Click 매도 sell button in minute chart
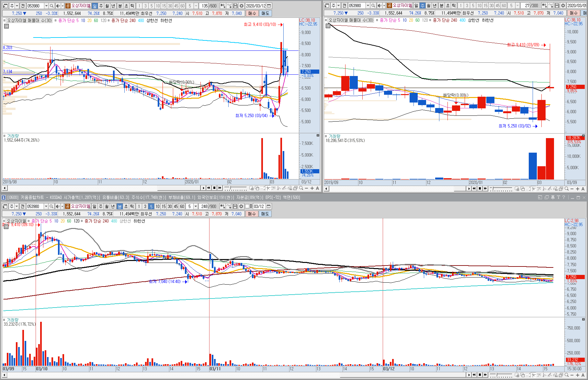The width and height of the screenshot is (588, 380). pyautogui.click(x=265, y=214)
